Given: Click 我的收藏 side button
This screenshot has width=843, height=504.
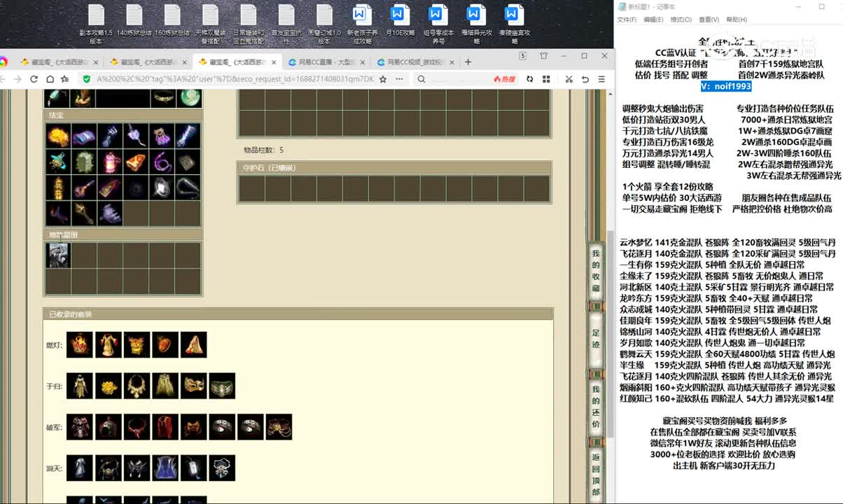Looking at the screenshot, I should pyautogui.click(x=596, y=271).
